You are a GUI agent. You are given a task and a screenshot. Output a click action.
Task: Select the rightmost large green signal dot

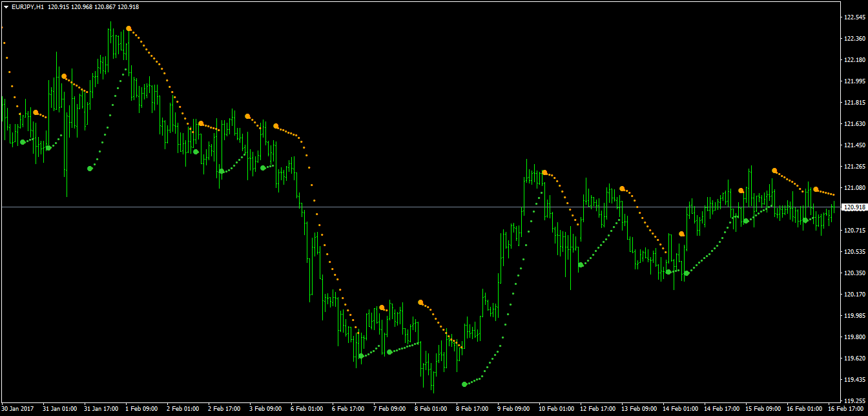coord(805,220)
